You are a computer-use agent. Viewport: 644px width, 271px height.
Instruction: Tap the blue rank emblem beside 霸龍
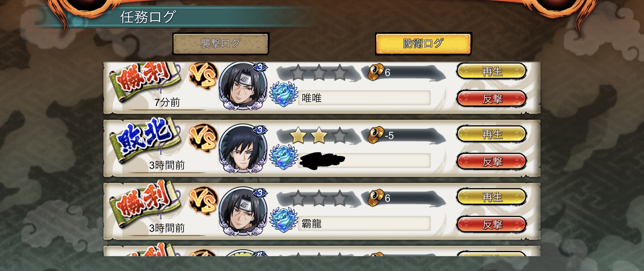click(x=284, y=220)
